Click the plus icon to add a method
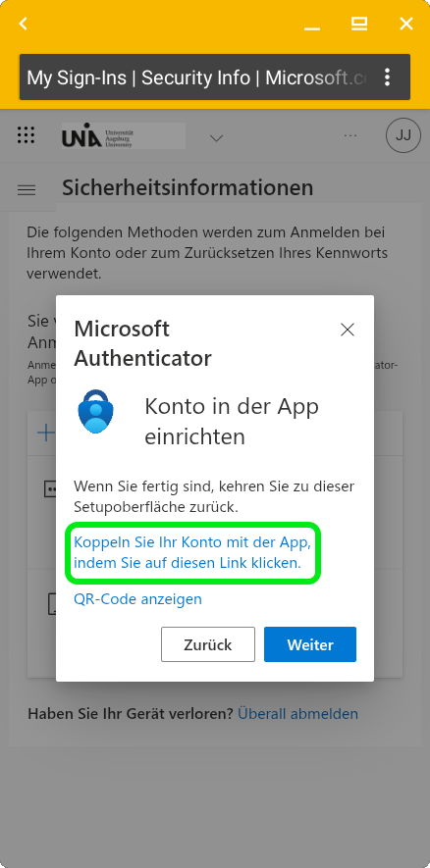This screenshot has width=430, height=868. [x=45, y=433]
